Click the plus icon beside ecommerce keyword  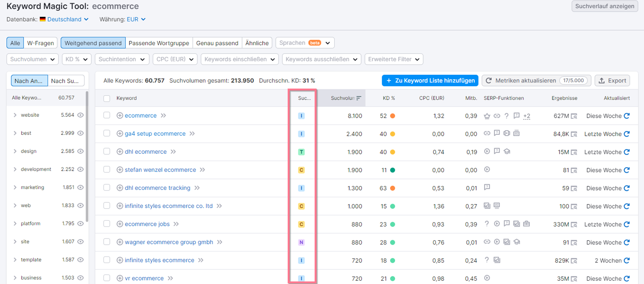tap(120, 116)
